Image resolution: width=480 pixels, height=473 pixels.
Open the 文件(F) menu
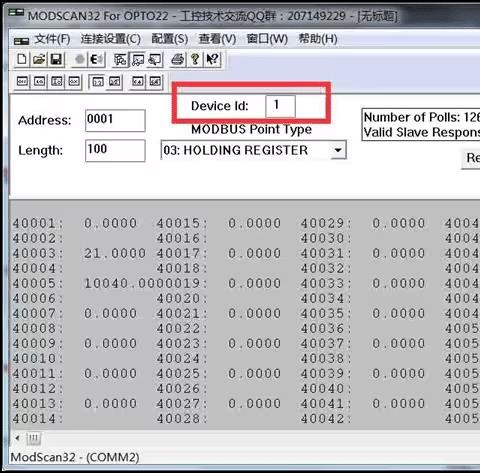[x=52, y=39]
